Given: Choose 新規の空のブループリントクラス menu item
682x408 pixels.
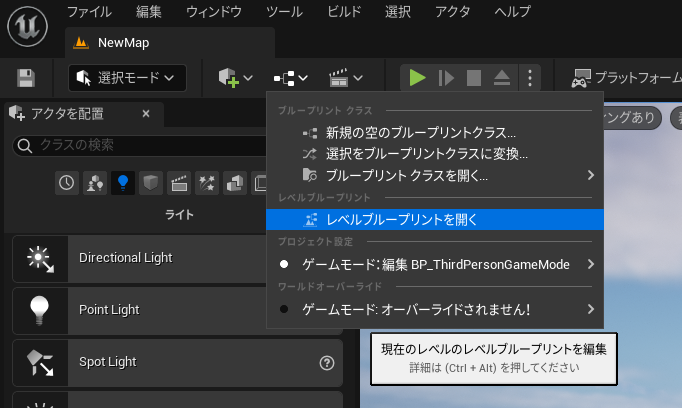Looking at the screenshot, I should pos(435,133).
